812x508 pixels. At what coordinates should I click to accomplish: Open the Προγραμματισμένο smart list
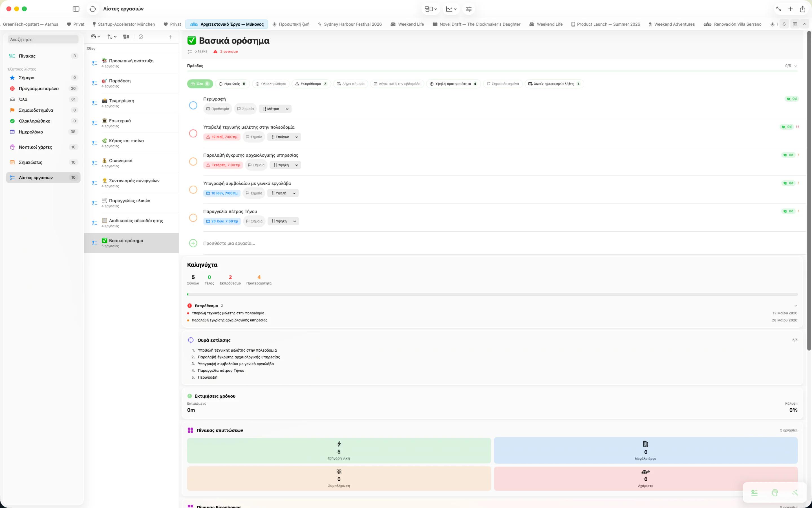coord(43,88)
